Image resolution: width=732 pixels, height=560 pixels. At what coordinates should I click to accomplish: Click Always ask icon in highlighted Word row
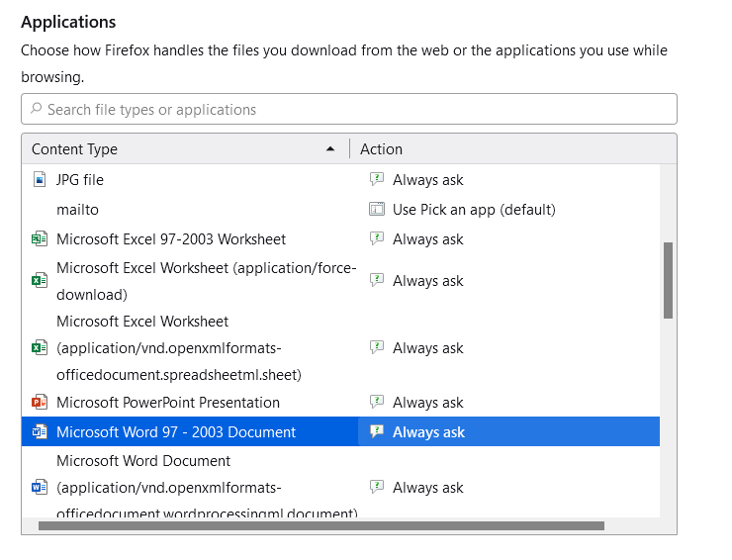click(x=377, y=431)
